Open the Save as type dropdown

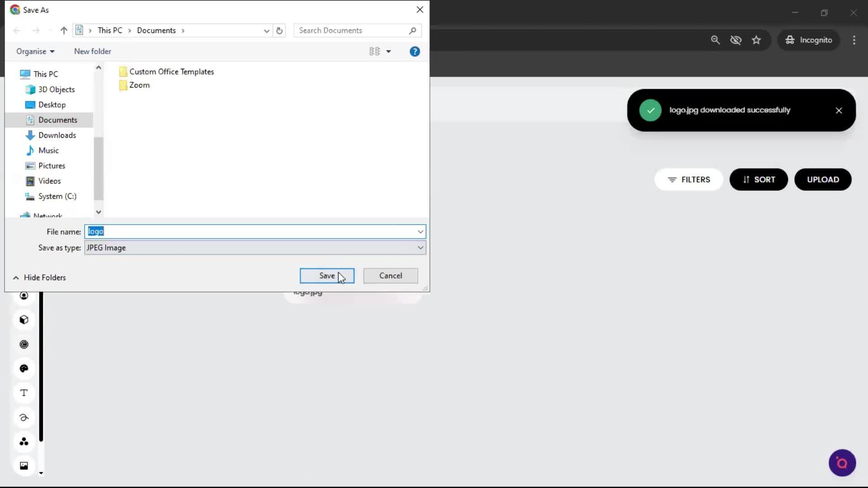420,248
